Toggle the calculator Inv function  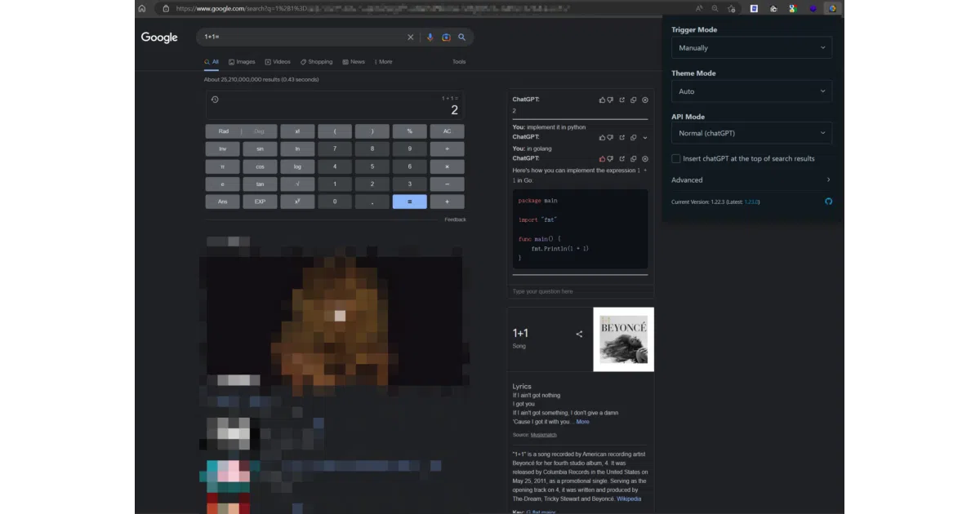222,149
